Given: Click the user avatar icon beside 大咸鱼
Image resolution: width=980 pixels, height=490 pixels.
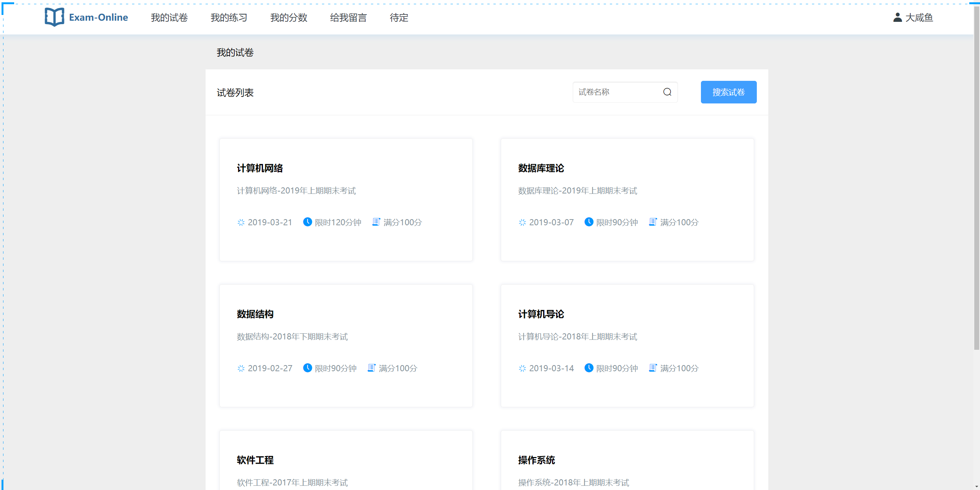Looking at the screenshot, I should point(897,17).
